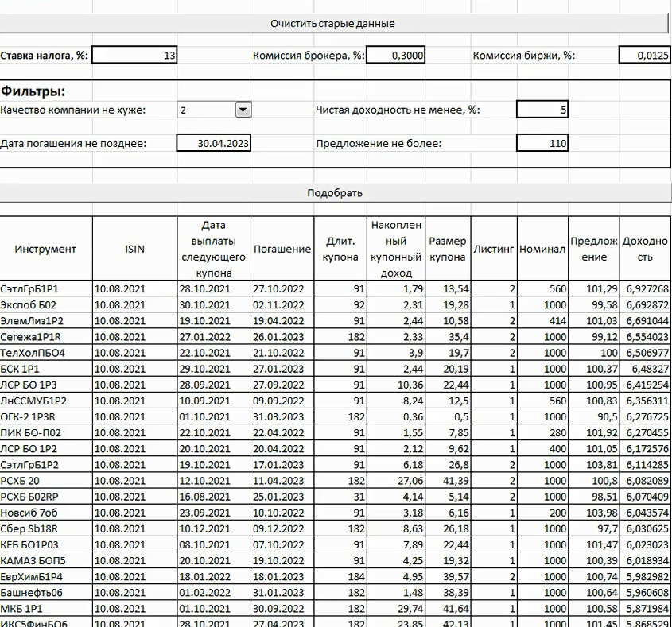Select the 'МКБ 1Р1' instrument cell
672x627 pixels.
pos(46,609)
